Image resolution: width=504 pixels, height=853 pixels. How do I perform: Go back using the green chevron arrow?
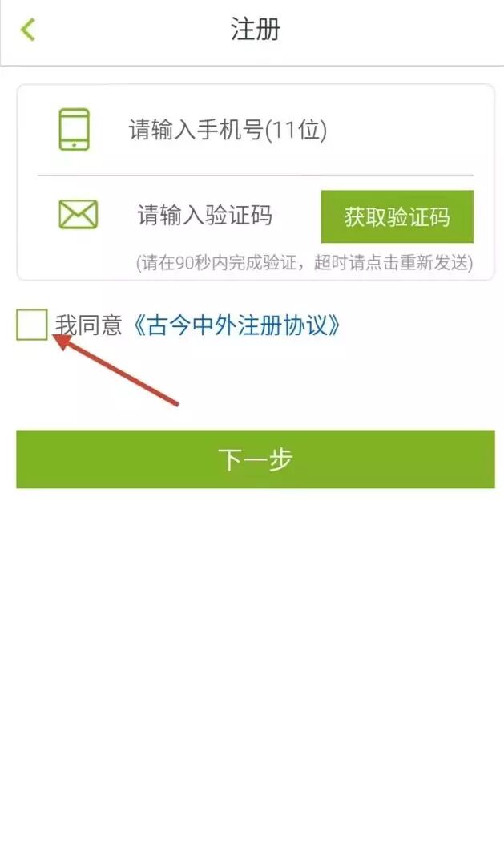pyautogui.click(x=28, y=30)
